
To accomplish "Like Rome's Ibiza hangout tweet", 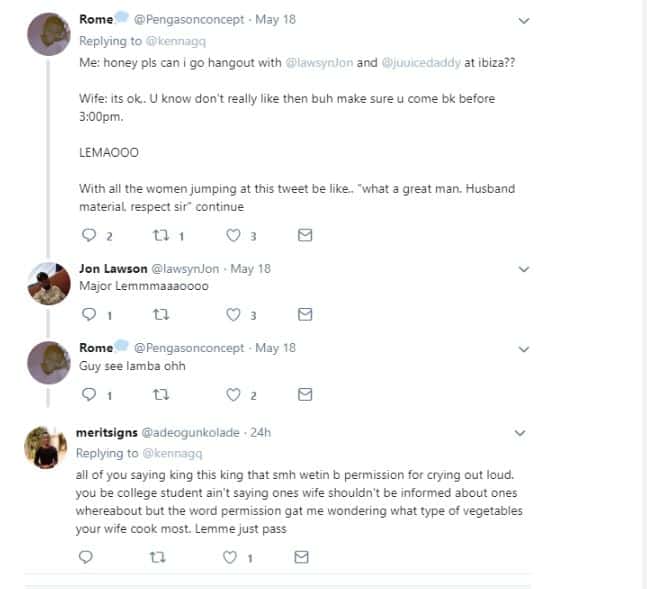I will [x=234, y=236].
